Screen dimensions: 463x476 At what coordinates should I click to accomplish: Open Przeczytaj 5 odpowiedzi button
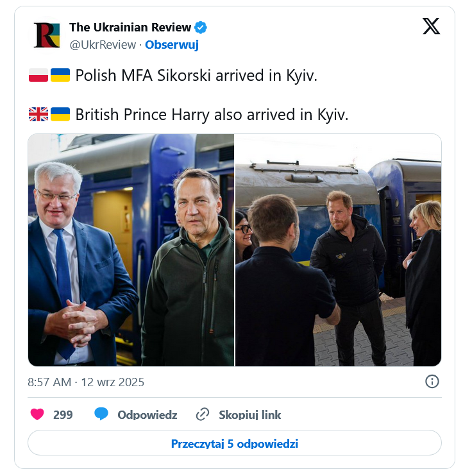(x=235, y=443)
